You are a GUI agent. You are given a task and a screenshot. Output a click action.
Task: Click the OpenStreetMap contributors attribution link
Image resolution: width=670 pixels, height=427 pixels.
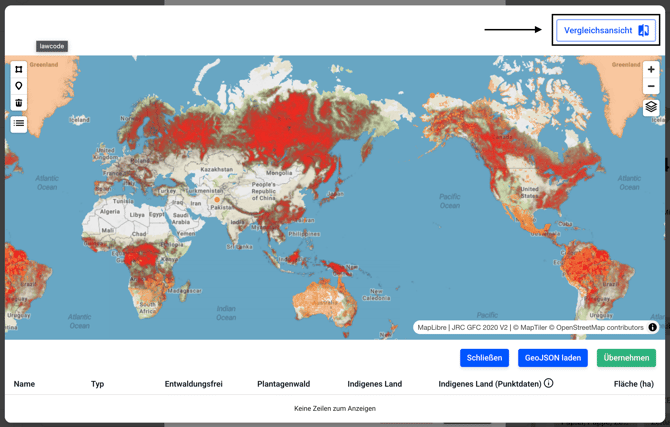click(x=600, y=327)
